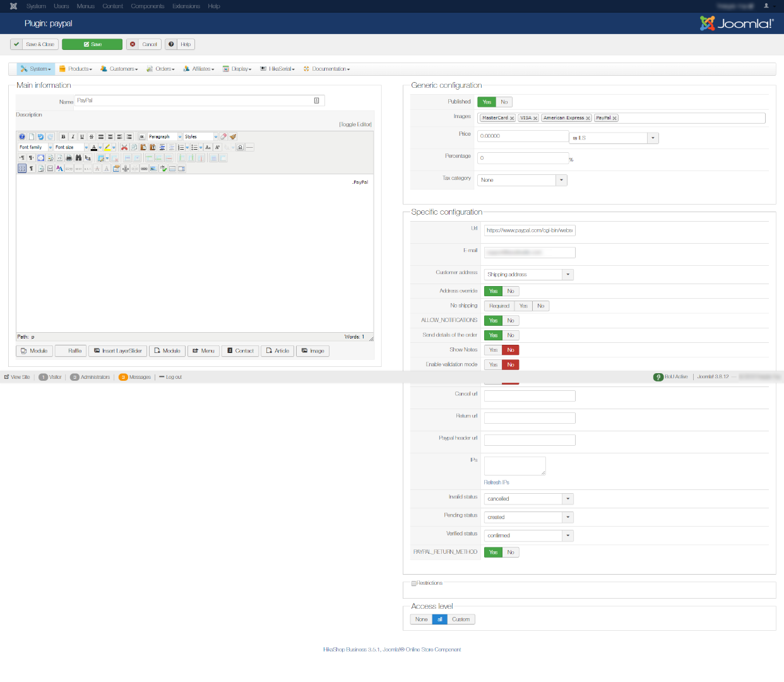Remove the VISA image tag
784x682 pixels.
point(535,118)
